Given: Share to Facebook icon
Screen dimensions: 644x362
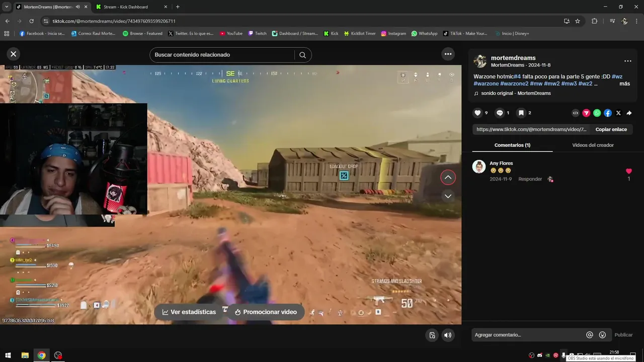Looking at the screenshot, I should point(608,113).
